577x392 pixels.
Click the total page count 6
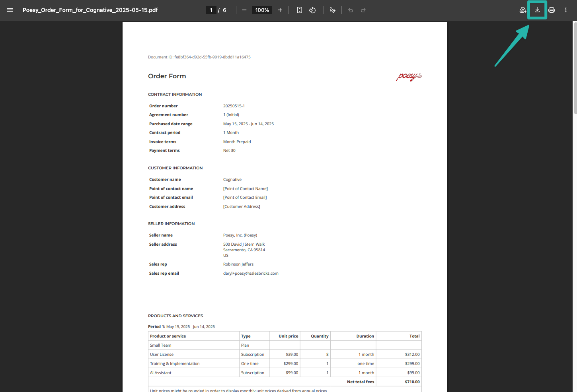tap(224, 10)
